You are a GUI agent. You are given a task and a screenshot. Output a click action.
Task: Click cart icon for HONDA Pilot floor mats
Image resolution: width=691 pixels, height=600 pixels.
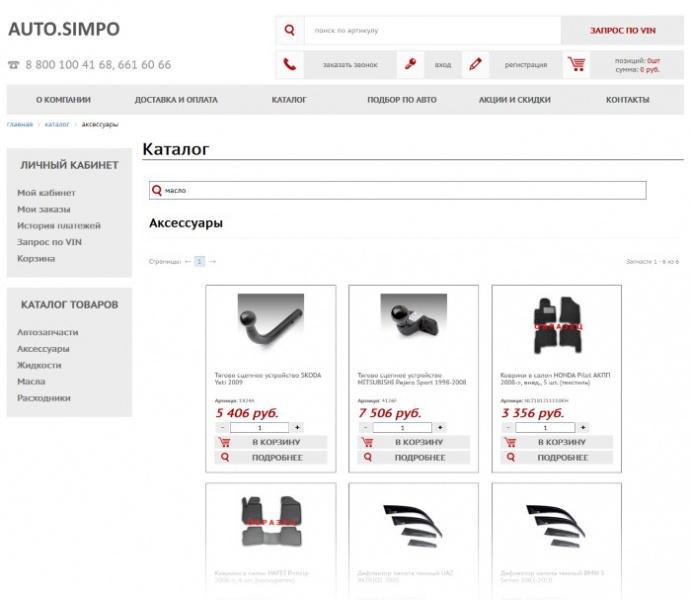coord(511,442)
